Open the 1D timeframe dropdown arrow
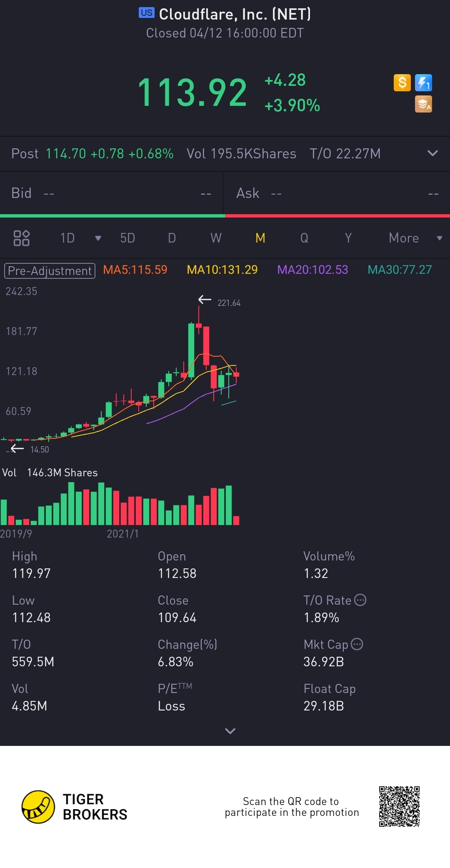Image resolution: width=450 pixels, height=868 pixels. click(98, 238)
